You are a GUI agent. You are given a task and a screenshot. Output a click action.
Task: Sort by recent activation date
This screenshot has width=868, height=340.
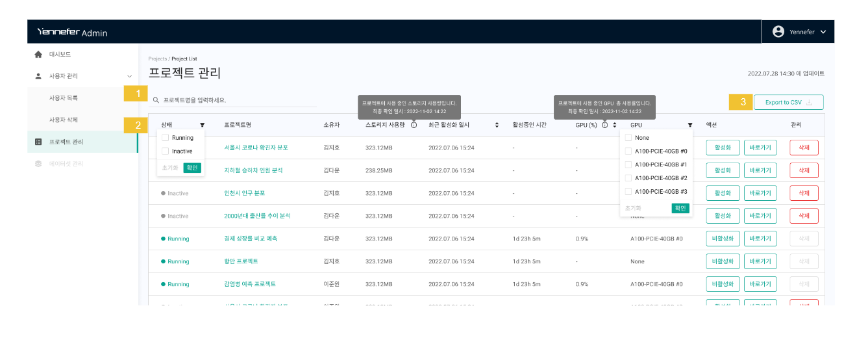pos(497,125)
